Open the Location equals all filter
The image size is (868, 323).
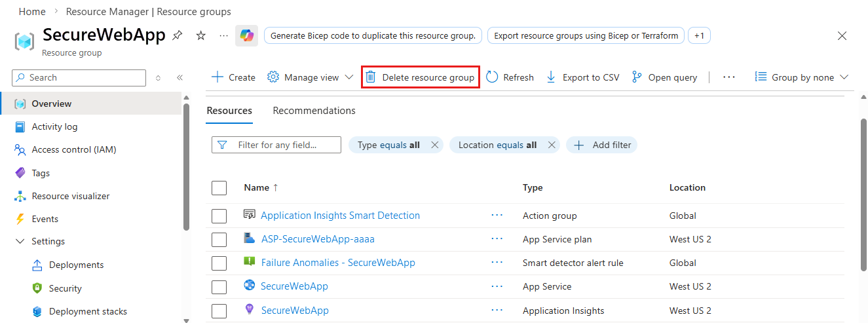coord(497,145)
